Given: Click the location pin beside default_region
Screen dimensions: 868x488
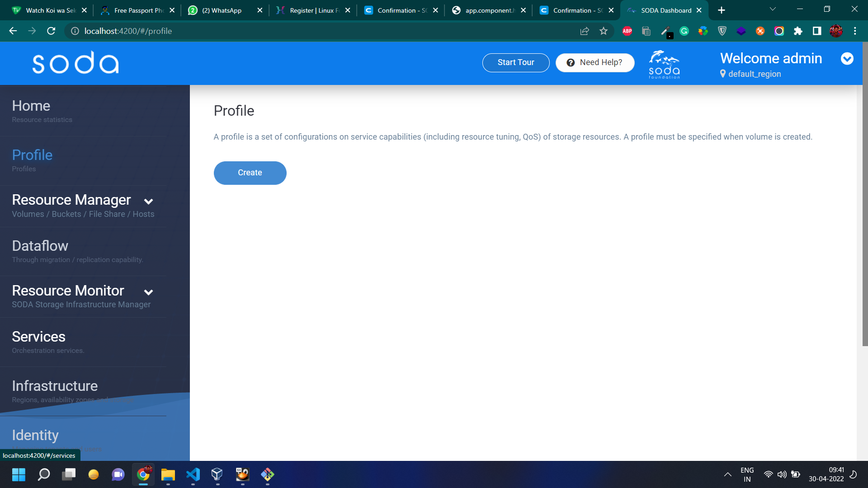Looking at the screenshot, I should click(723, 74).
